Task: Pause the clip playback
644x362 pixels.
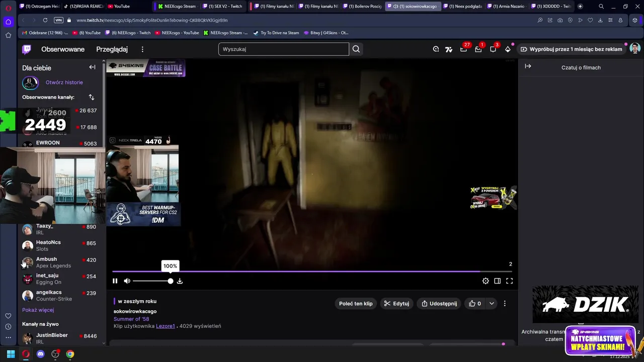Action: [115, 281]
